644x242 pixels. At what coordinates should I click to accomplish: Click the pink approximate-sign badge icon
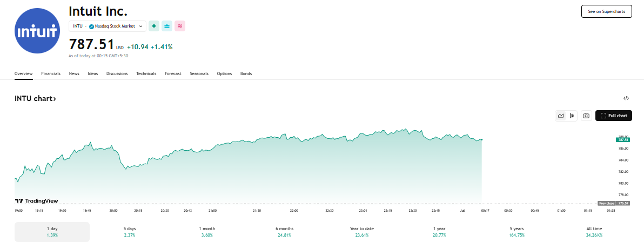tap(180, 26)
